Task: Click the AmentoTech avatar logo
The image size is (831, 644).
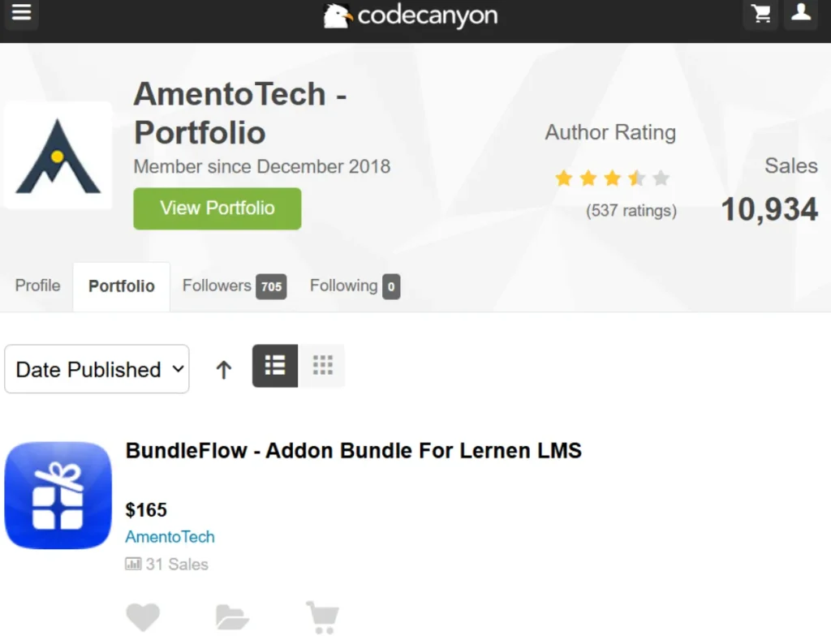Action: tap(58, 155)
